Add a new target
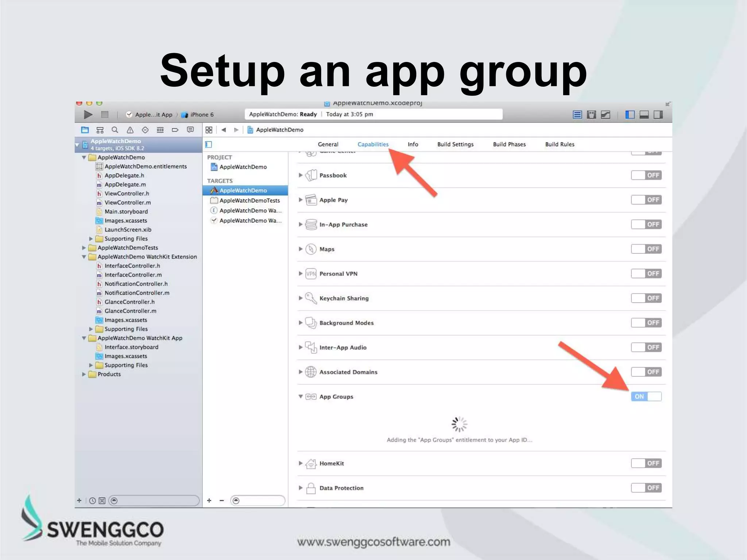 209,501
